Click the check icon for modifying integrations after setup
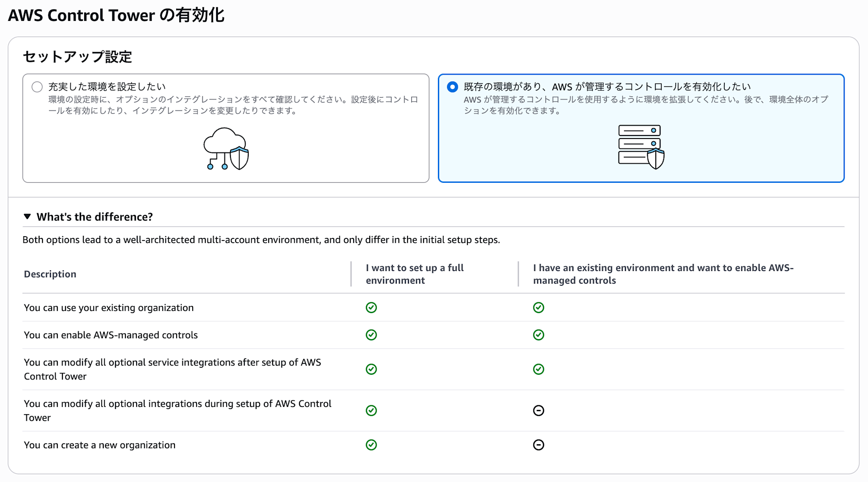Screen dimensions: 868x482 click(x=372, y=370)
